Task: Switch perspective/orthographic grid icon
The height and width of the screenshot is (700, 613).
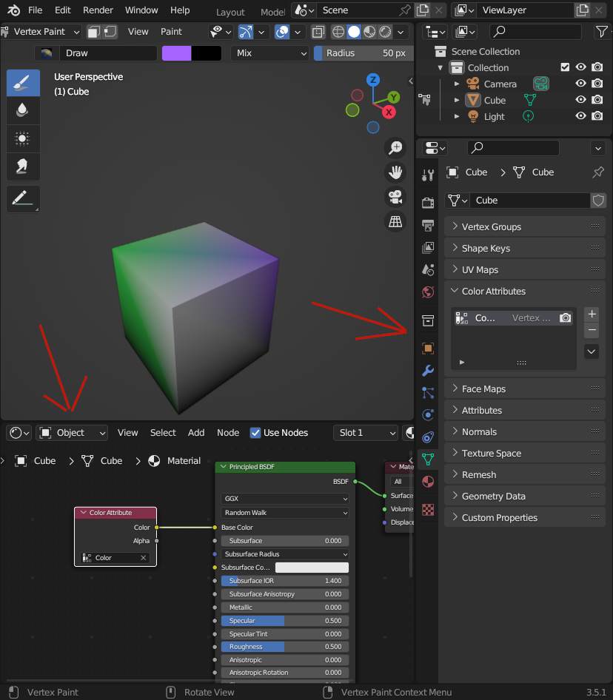Action: (x=395, y=221)
